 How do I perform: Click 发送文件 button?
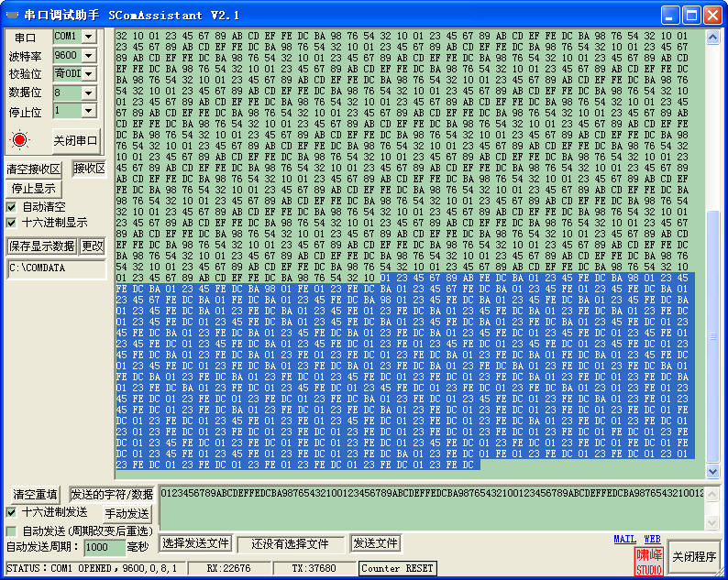[x=376, y=543]
